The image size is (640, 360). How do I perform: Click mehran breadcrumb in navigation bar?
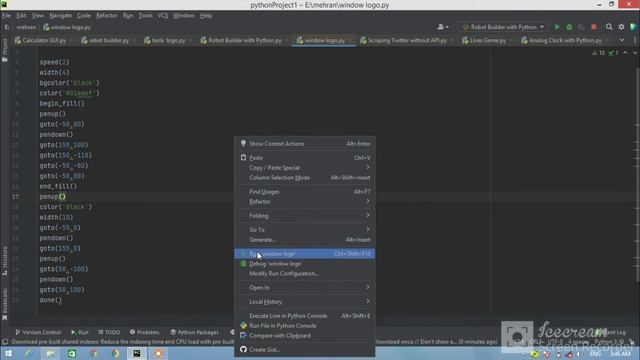[26, 27]
